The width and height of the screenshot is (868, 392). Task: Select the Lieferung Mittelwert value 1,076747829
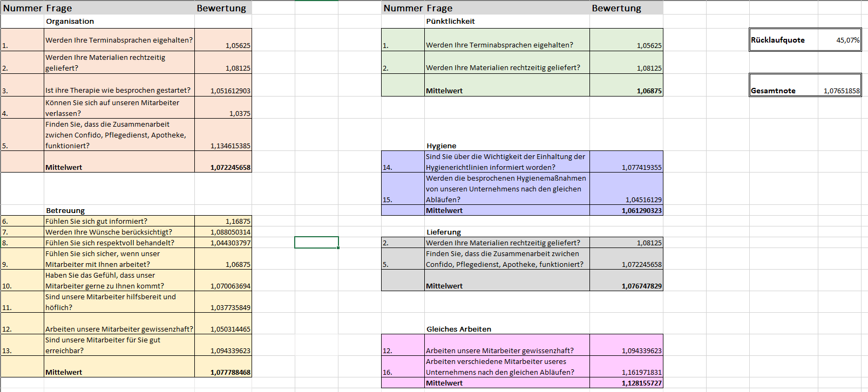pos(626,280)
